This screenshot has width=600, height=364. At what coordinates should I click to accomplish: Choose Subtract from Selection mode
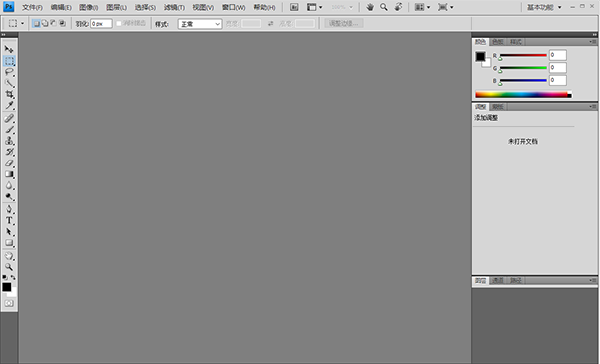[x=54, y=23]
